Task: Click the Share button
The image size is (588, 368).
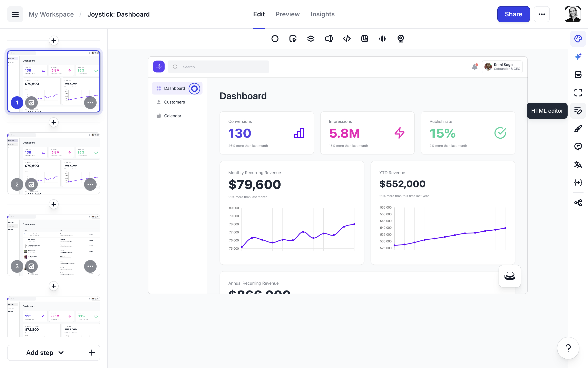Action: (x=513, y=14)
